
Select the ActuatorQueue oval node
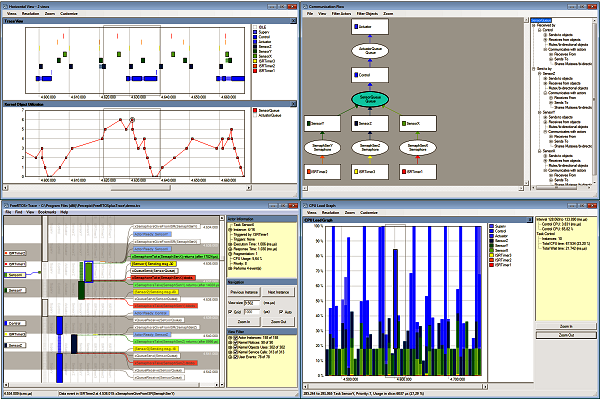coord(370,51)
